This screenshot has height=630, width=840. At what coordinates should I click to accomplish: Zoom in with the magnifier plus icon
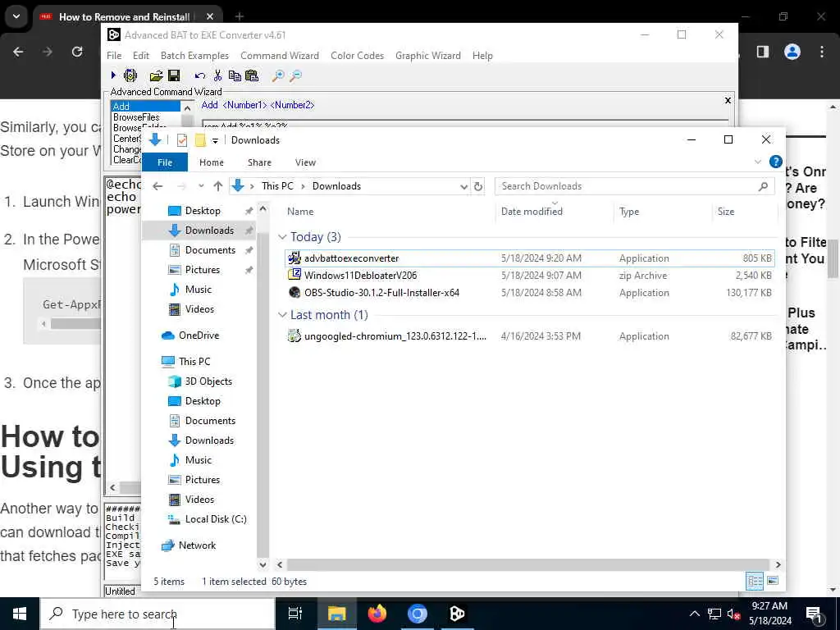pyautogui.click(x=278, y=75)
